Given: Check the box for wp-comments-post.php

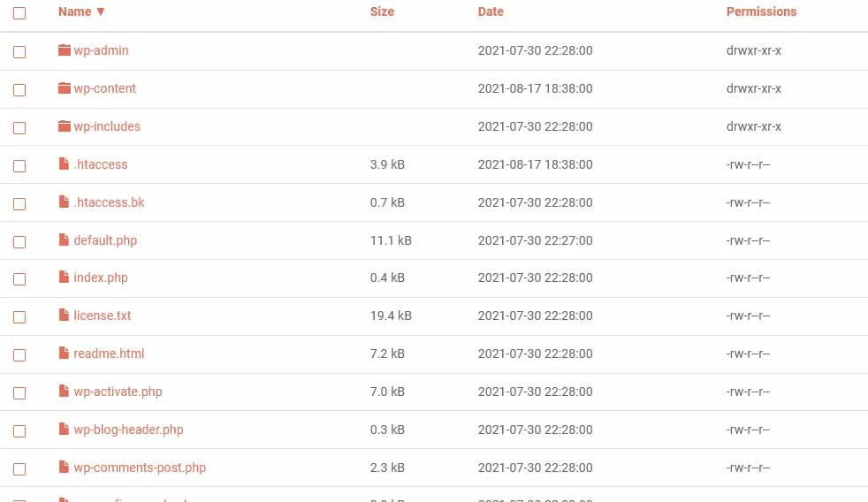Looking at the screenshot, I should [x=19, y=469].
